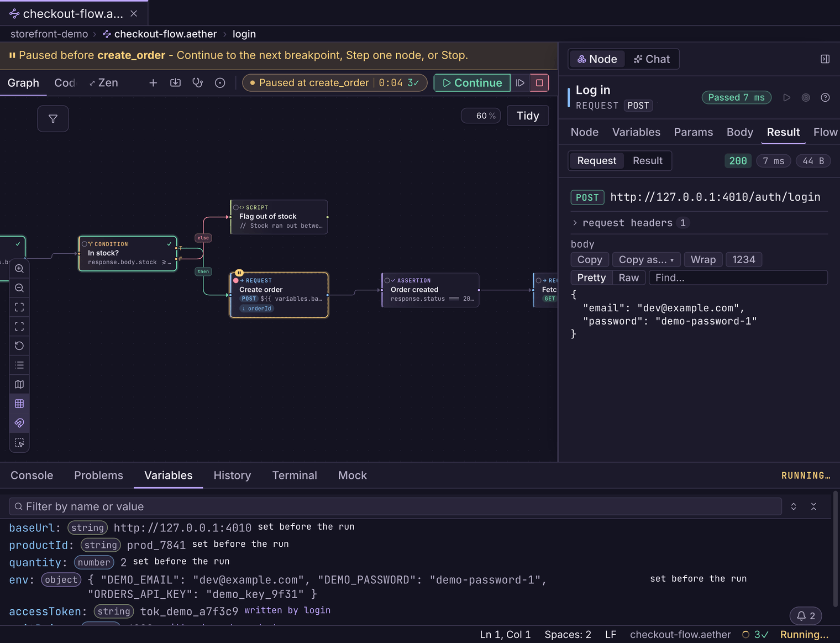840x643 pixels.
Task: Select the circled-dot target icon in toolbar
Action: [220, 83]
